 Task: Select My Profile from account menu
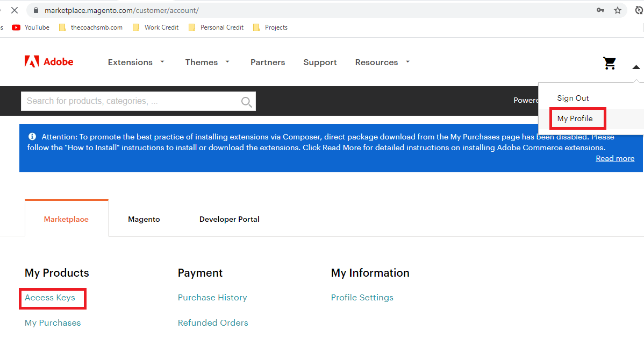(575, 118)
